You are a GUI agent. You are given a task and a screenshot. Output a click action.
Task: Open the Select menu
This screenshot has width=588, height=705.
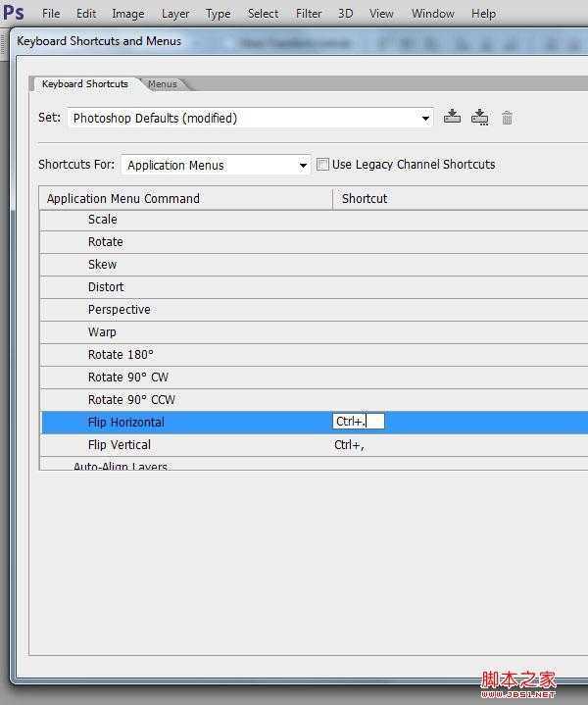pos(263,14)
